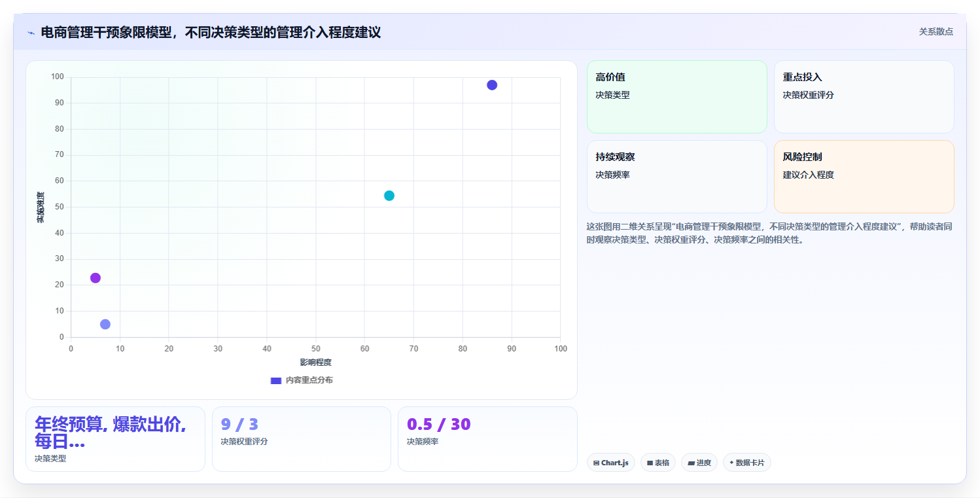Image resolution: width=980 pixels, height=498 pixels.
Task: Click the 0.5 / 30 value
Action: pos(439,425)
